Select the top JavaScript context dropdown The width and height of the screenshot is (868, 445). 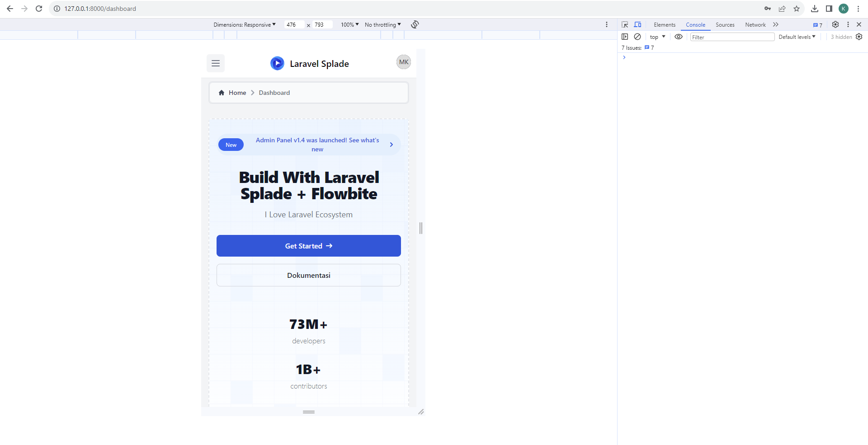[x=658, y=37]
